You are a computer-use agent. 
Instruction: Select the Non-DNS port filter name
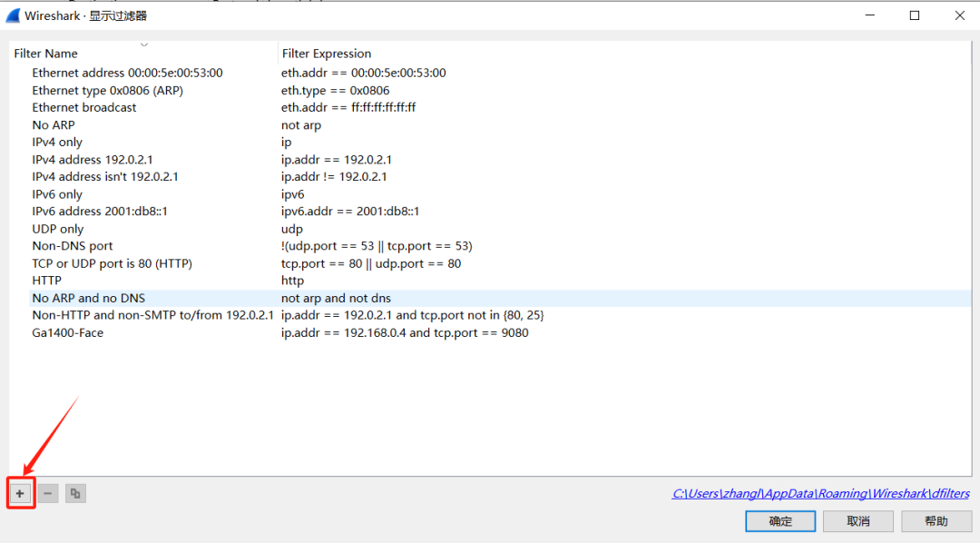point(73,246)
